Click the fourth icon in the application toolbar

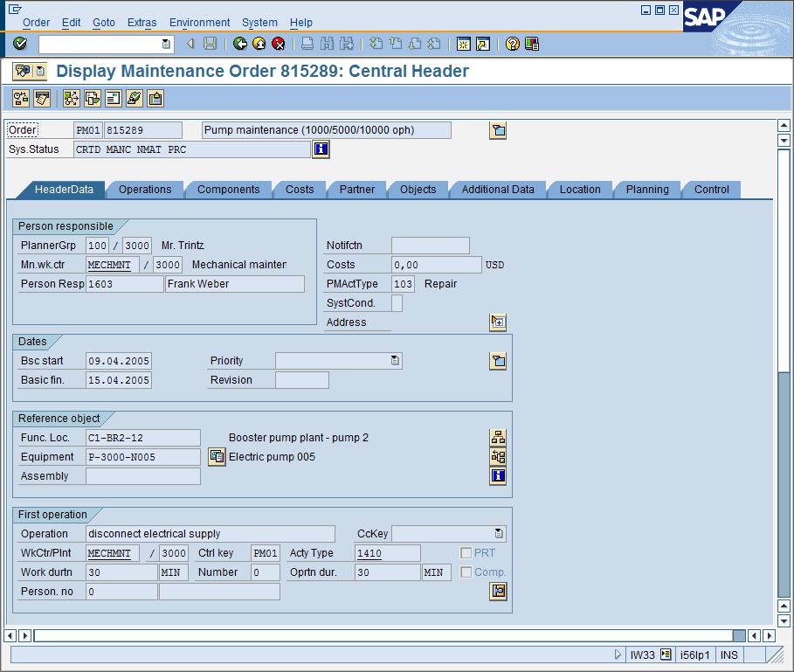pyautogui.click(x=93, y=98)
